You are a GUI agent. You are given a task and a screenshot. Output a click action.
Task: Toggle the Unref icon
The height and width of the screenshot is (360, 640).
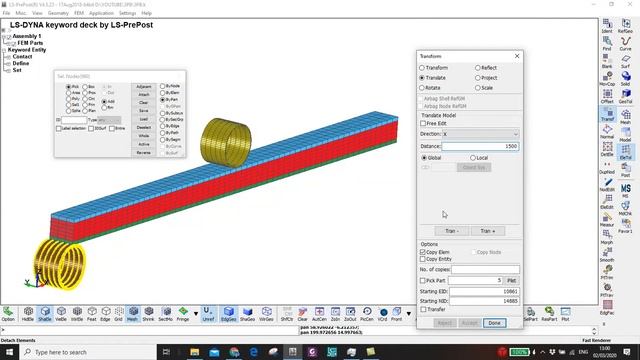pyautogui.click(x=208, y=314)
